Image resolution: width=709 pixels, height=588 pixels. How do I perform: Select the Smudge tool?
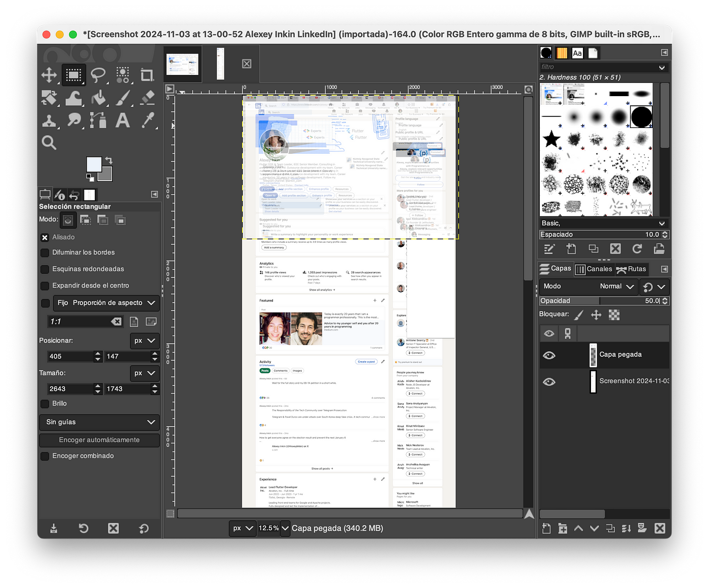[x=74, y=120]
